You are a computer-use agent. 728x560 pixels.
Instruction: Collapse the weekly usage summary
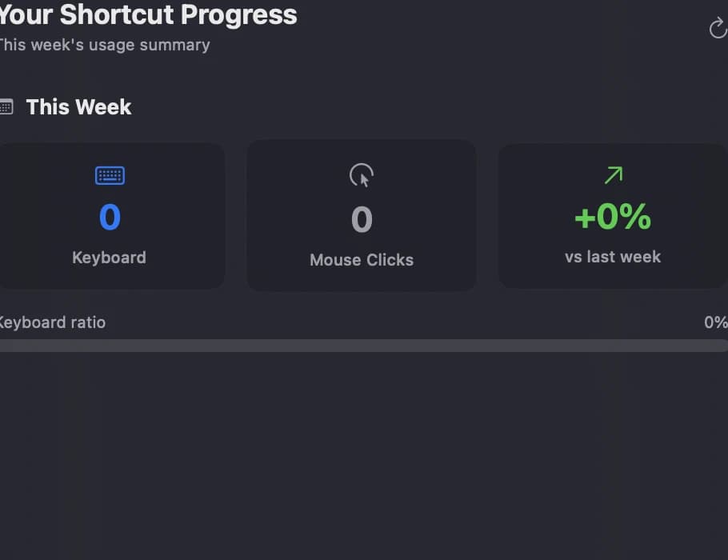pos(105,45)
